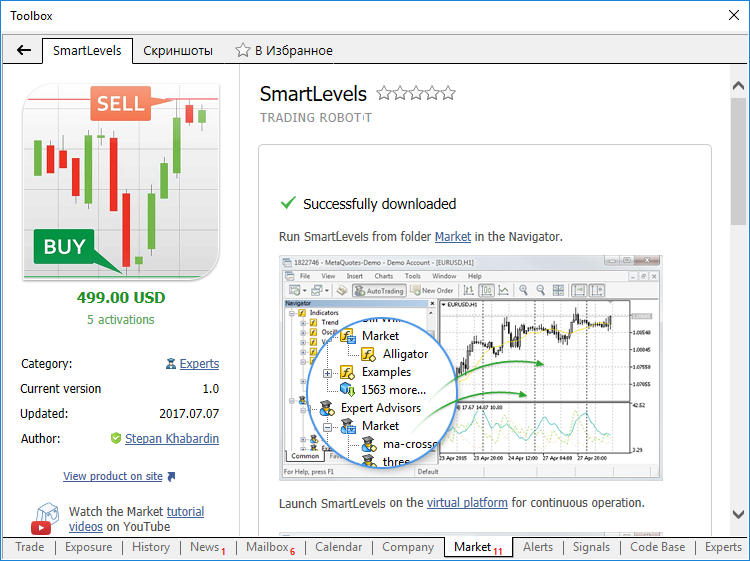This screenshot has height=561, width=750.
Task: Click the external link arrow icon
Action: click(x=171, y=476)
